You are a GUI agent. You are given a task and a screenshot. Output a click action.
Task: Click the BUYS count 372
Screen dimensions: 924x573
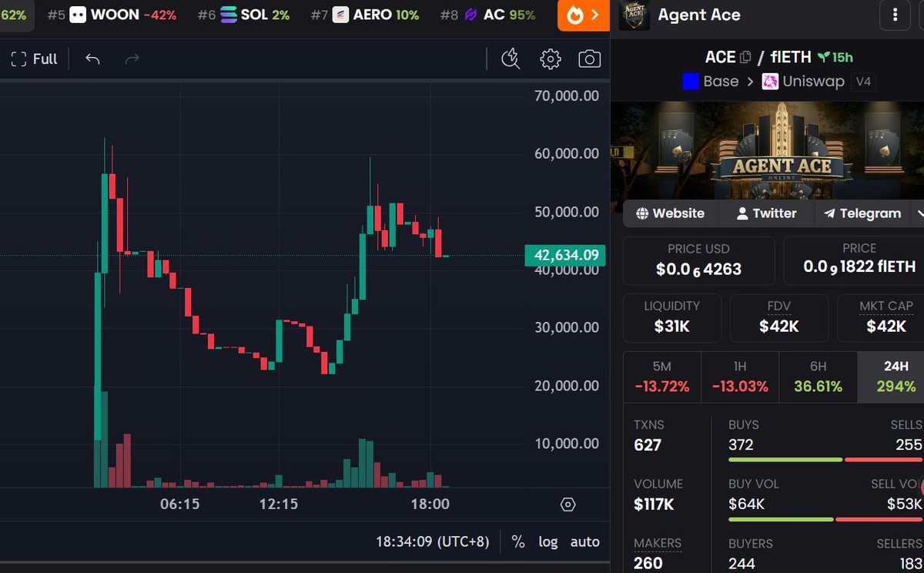pos(741,445)
